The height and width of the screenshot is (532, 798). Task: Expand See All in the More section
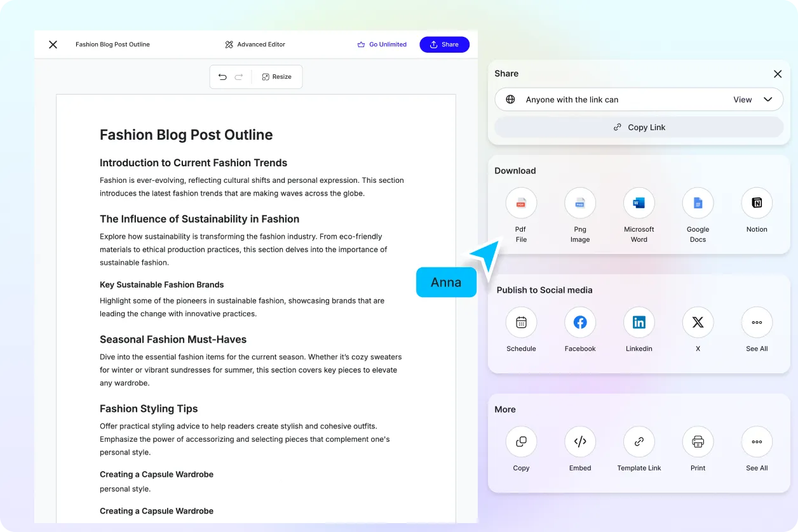tap(757, 442)
